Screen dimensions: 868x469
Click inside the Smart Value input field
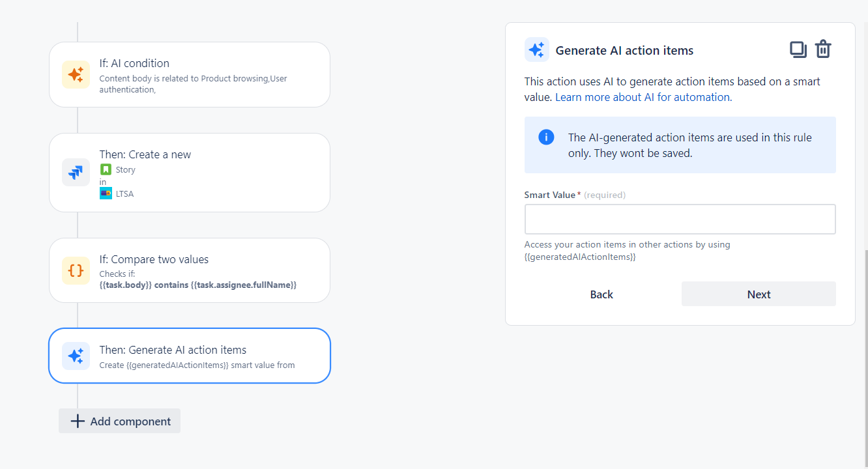[x=680, y=219]
